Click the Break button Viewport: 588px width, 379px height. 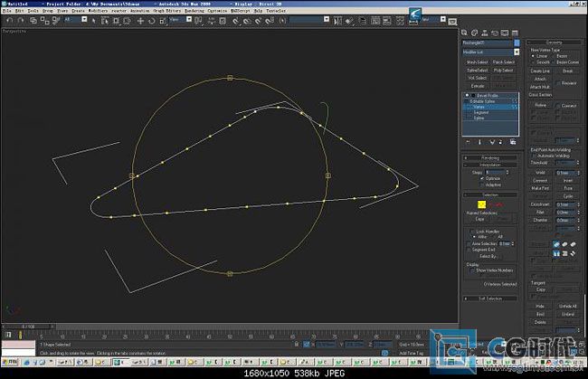(x=568, y=71)
